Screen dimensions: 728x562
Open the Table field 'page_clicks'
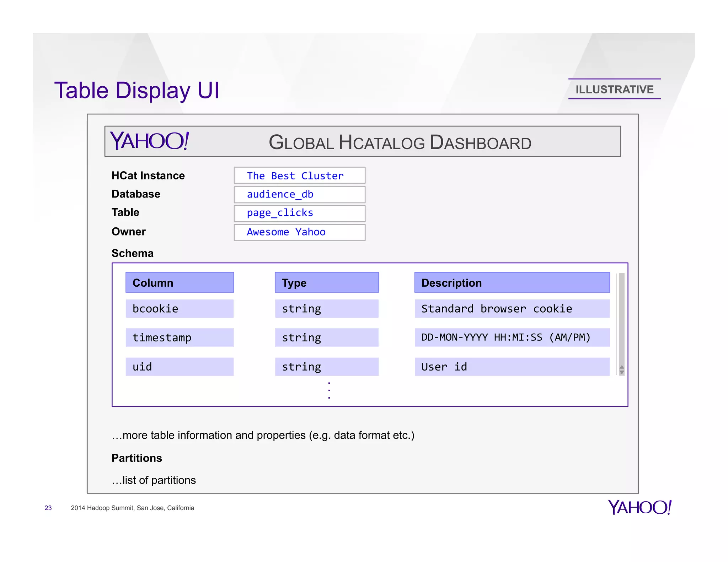pyautogui.click(x=299, y=213)
